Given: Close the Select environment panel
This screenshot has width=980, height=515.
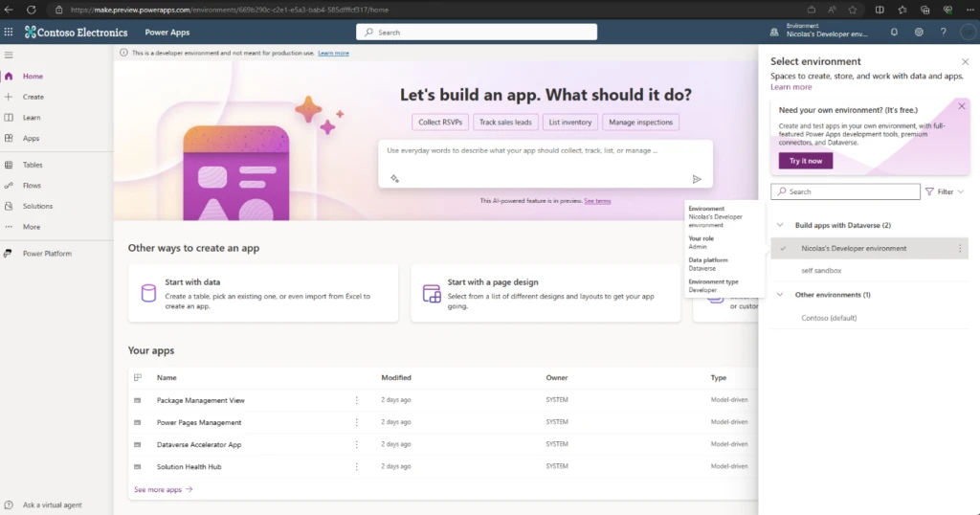Looking at the screenshot, I should [x=965, y=61].
